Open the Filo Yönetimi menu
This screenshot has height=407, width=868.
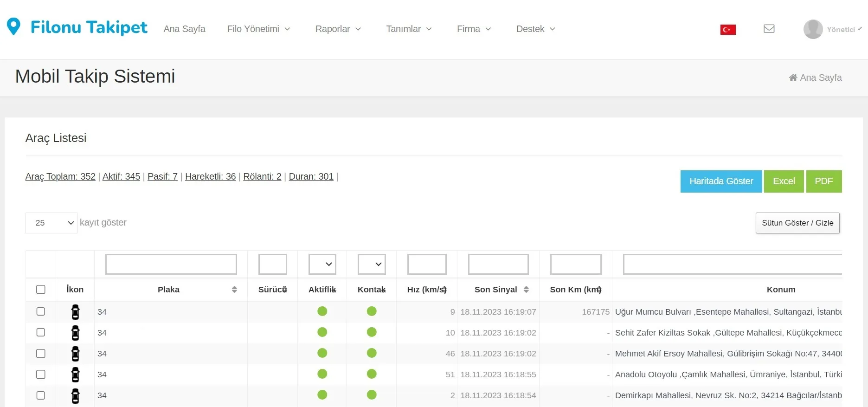pos(258,29)
